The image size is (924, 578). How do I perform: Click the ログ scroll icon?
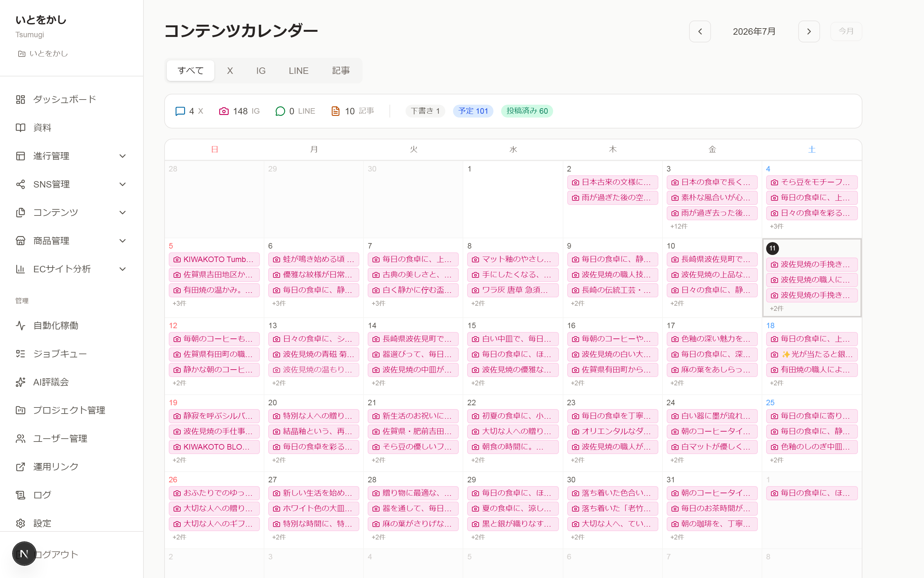(x=20, y=495)
